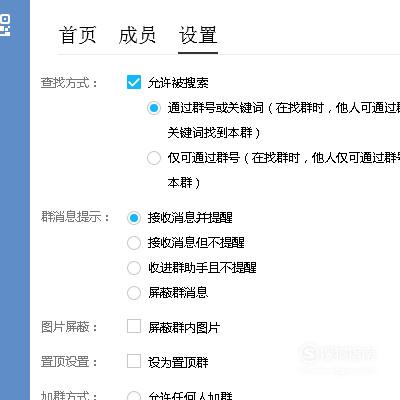Select the 设置 tab
This screenshot has width=400, height=400.
click(x=198, y=35)
